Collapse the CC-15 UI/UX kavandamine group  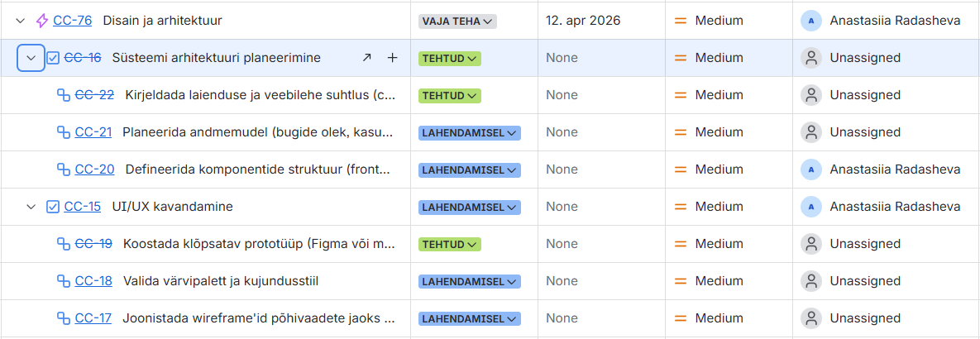(31, 207)
